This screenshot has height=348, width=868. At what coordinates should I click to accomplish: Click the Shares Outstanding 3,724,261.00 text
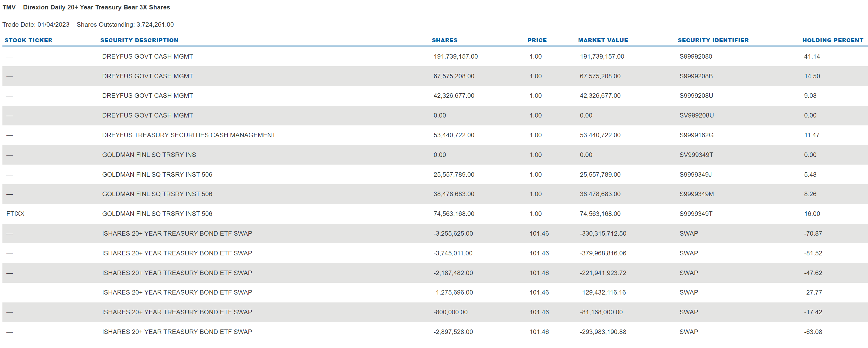point(125,25)
